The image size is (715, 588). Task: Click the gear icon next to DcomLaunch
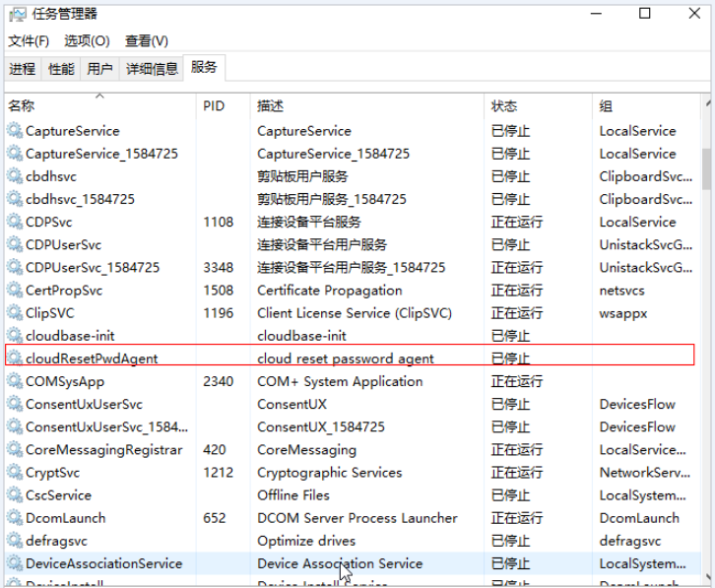[15, 518]
